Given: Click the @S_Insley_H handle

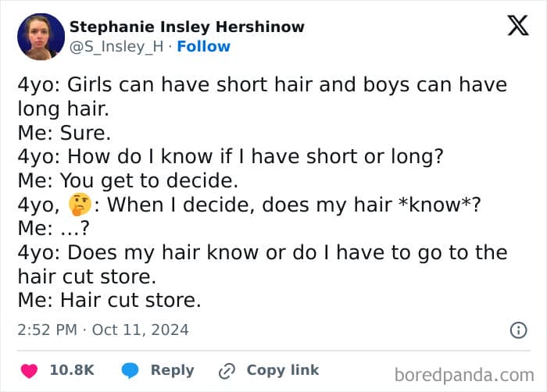Looking at the screenshot, I should click(x=117, y=46).
